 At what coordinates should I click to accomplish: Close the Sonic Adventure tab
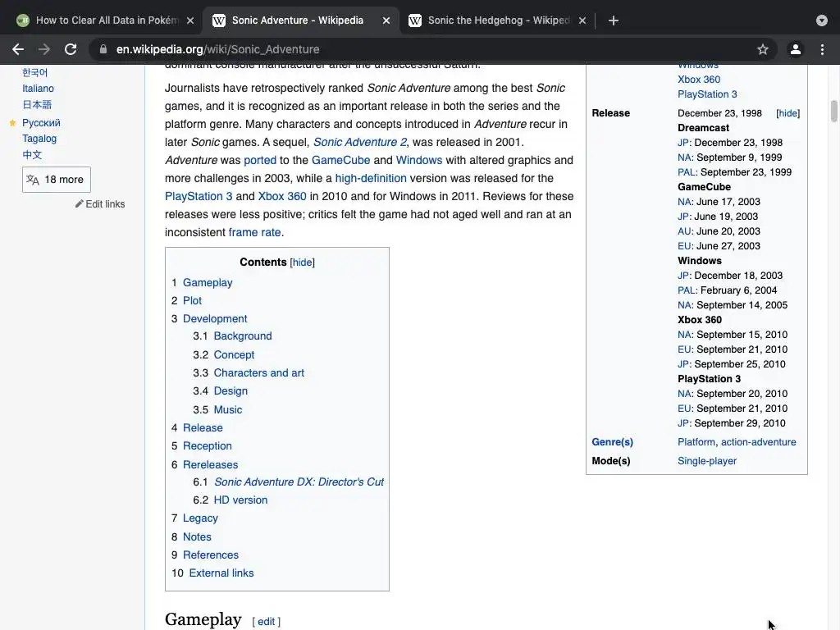[386, 21]
